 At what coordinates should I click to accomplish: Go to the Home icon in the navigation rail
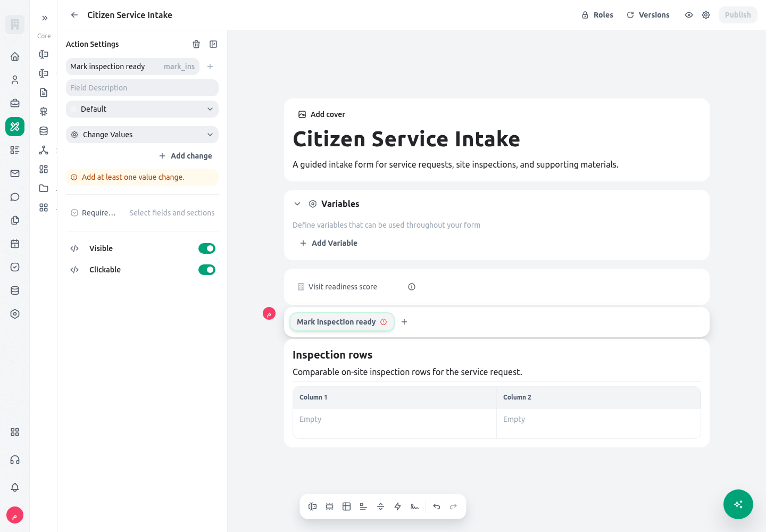point(15,56)
